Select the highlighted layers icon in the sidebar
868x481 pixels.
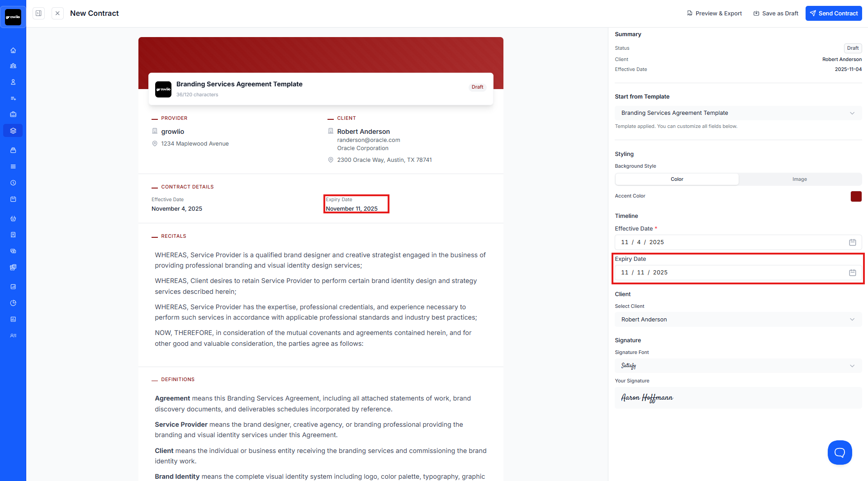click(x=13, y=131)
